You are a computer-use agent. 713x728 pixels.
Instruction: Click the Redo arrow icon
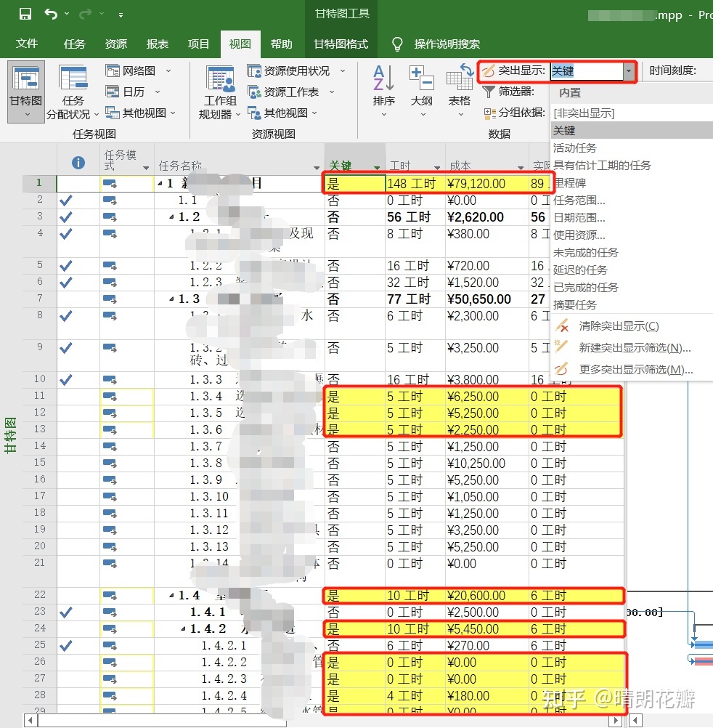[x=85, y=14]
